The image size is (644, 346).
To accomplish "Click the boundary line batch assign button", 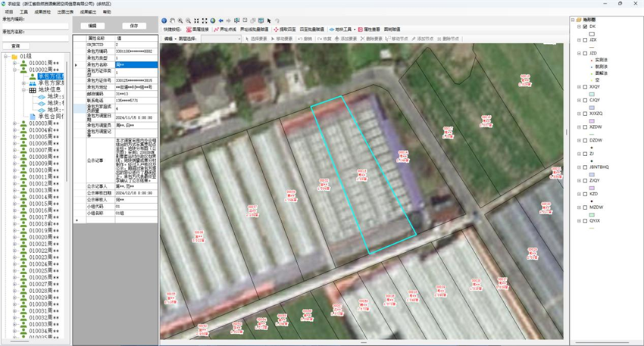I will pos(255,30).
